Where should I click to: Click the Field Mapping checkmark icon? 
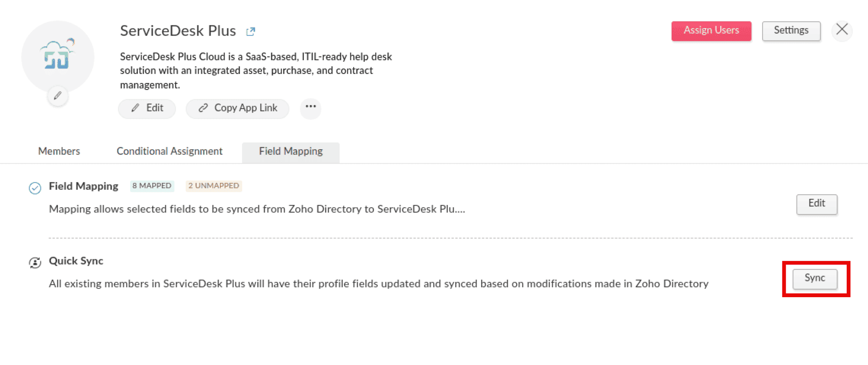coord(35,188)
